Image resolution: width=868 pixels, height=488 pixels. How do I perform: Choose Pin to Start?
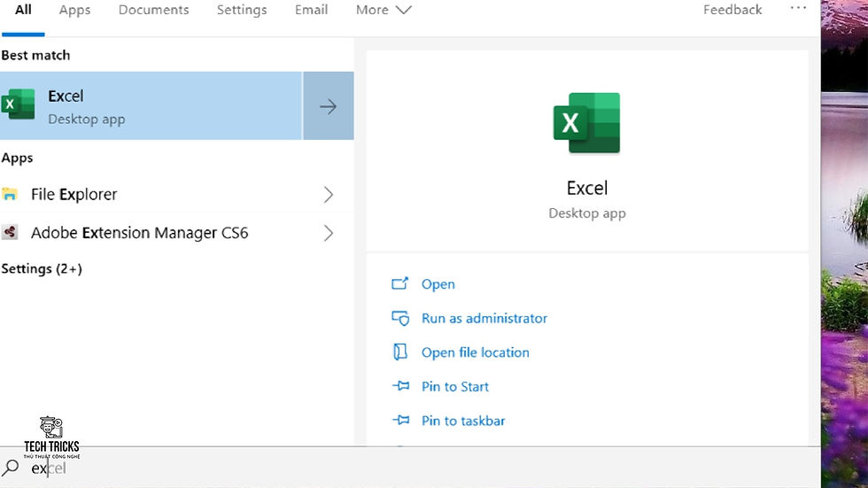[455, 387]
